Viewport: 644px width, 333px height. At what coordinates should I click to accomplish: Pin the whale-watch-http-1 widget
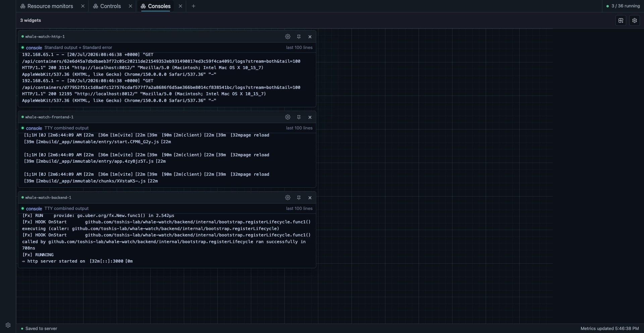pos(299,37)
